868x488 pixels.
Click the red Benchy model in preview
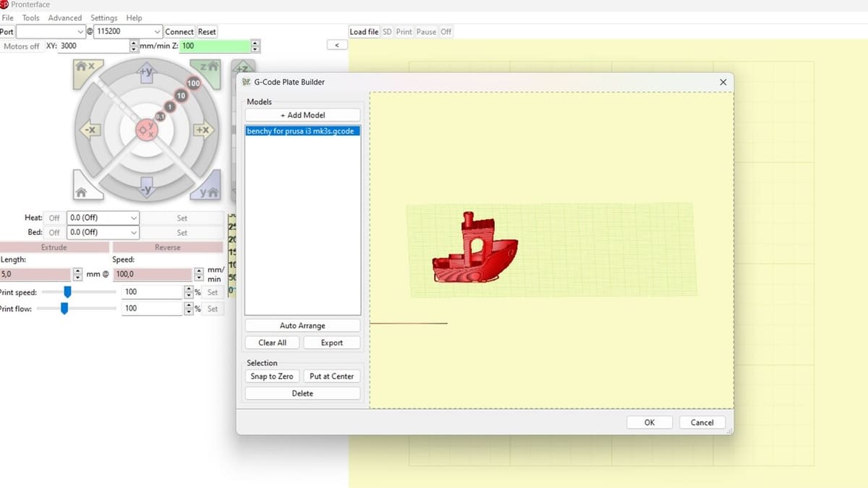475,248
